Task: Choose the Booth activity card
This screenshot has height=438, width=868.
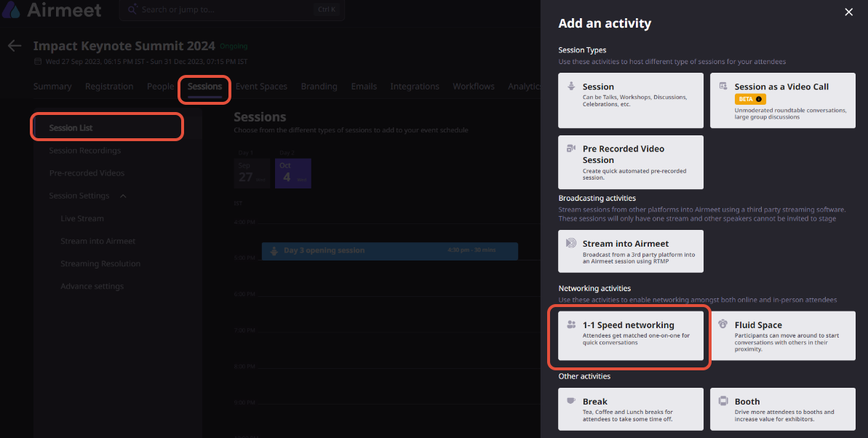Action: point(783,409)
